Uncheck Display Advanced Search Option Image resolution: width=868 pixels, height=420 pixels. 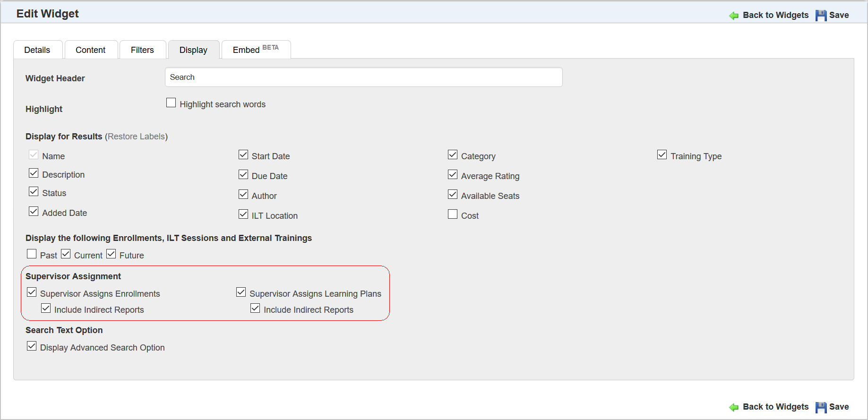tap(32, 346)
